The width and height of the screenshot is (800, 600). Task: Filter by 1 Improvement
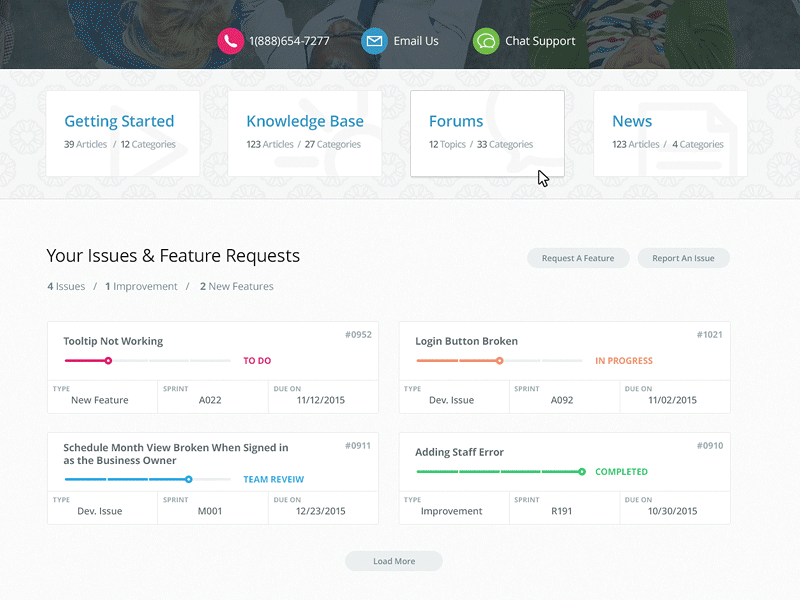coord(141,286)
